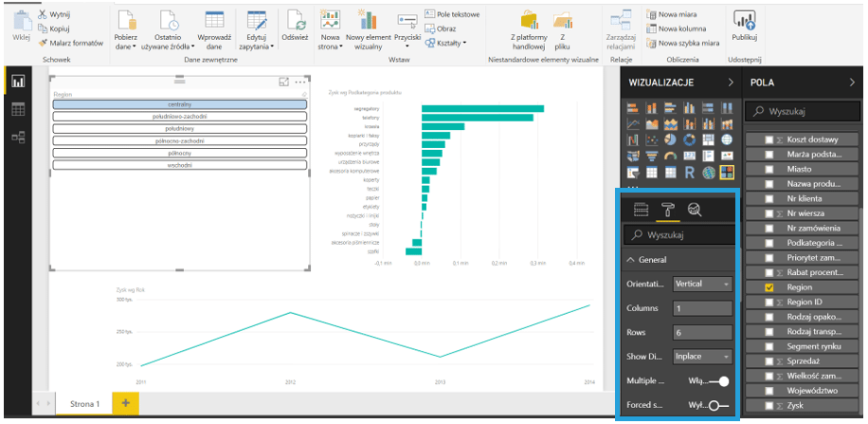The width and height of the screenshot is (868, 424).
Task: Open the Relationships model view icon
Action: coord(17,138)
